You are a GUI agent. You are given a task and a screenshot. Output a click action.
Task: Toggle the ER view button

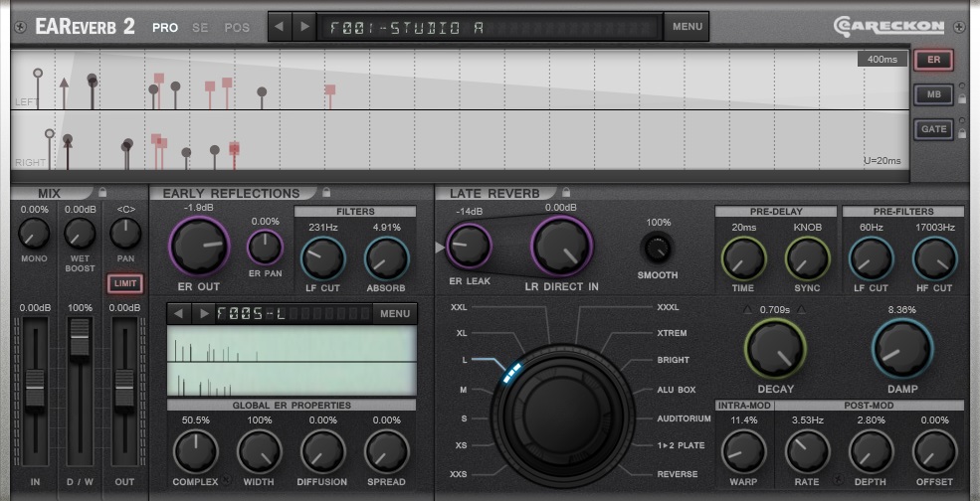(933, 61)
